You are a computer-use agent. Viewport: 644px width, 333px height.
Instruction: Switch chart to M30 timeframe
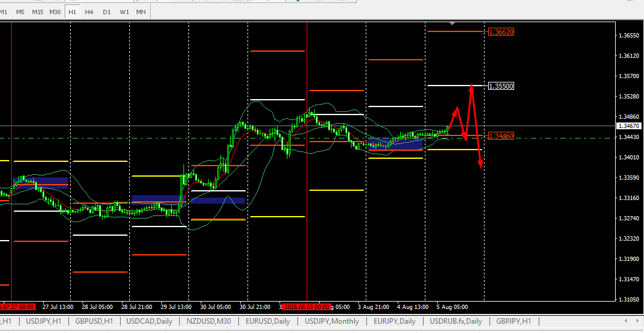click(55, 12)
